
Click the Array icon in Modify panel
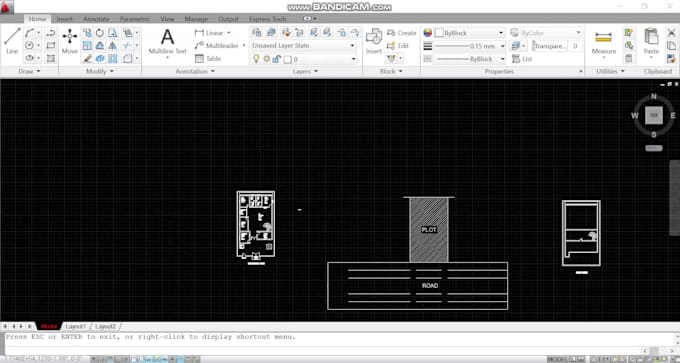click(x=112, y=58)
